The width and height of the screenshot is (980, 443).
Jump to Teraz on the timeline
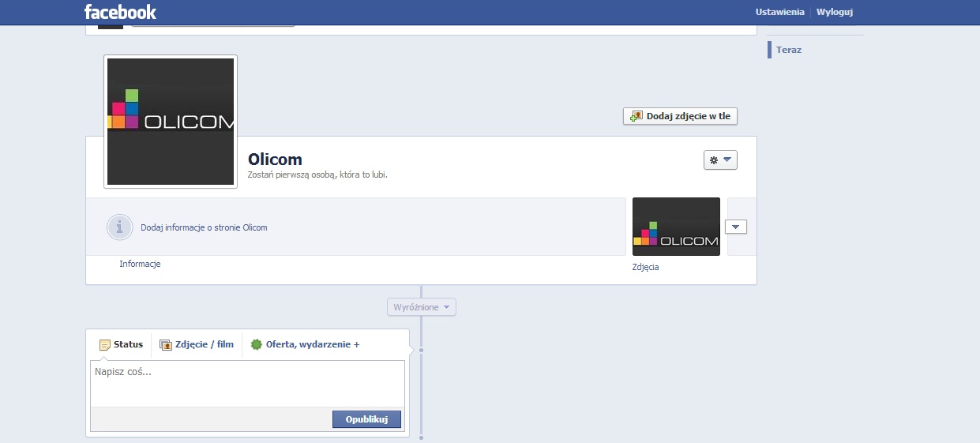point(788,50)
